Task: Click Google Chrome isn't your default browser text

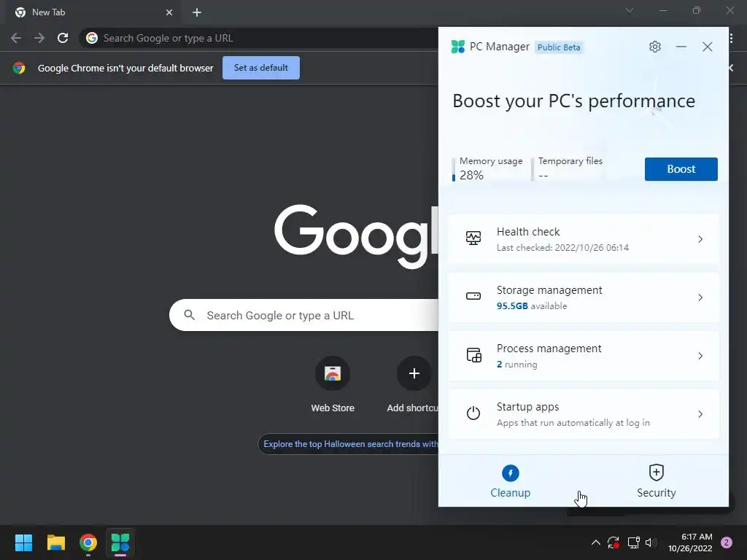Action: (x=125, y=68)
